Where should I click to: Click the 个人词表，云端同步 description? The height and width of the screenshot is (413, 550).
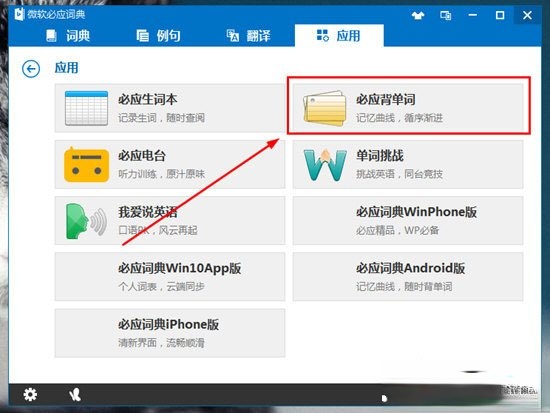click(x=161, y=287)
